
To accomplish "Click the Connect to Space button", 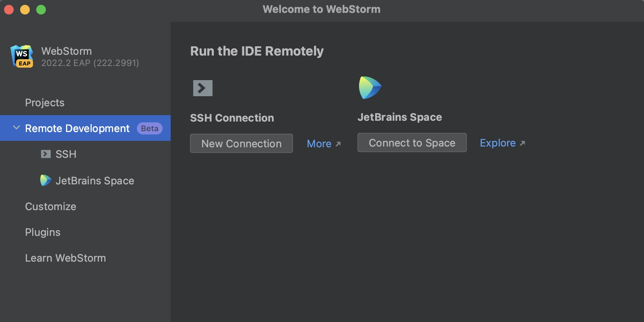I will [412, 142].
